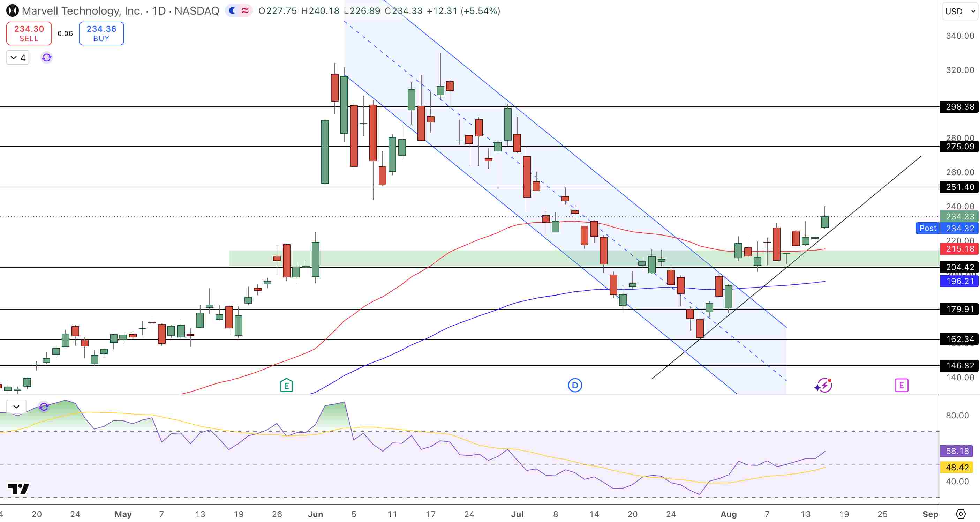Select the 204.42 horizontal line price label

coord(959,267)
